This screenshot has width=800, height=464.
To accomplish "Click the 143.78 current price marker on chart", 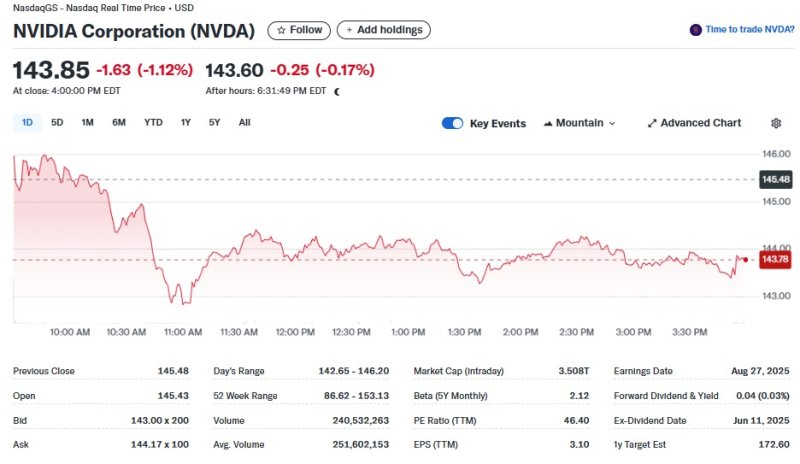I will pos(773,260).
